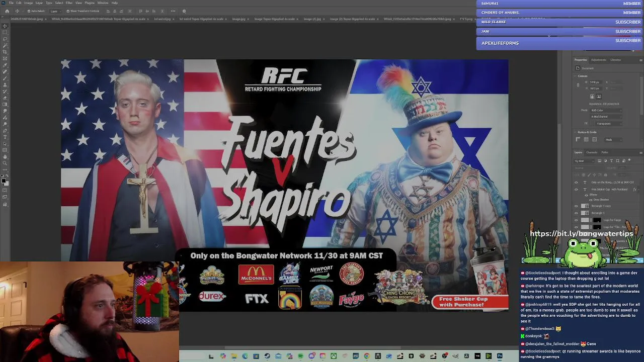Show rulers icon in Rulers & Grids
This screenshot has width=644, height=362.
(x=578, y=139)
